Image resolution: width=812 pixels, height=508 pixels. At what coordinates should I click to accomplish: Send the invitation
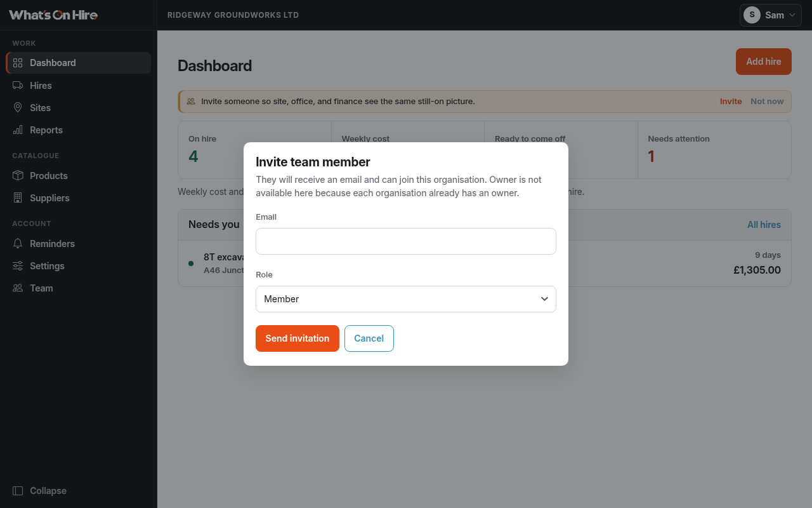pos(298,338)
